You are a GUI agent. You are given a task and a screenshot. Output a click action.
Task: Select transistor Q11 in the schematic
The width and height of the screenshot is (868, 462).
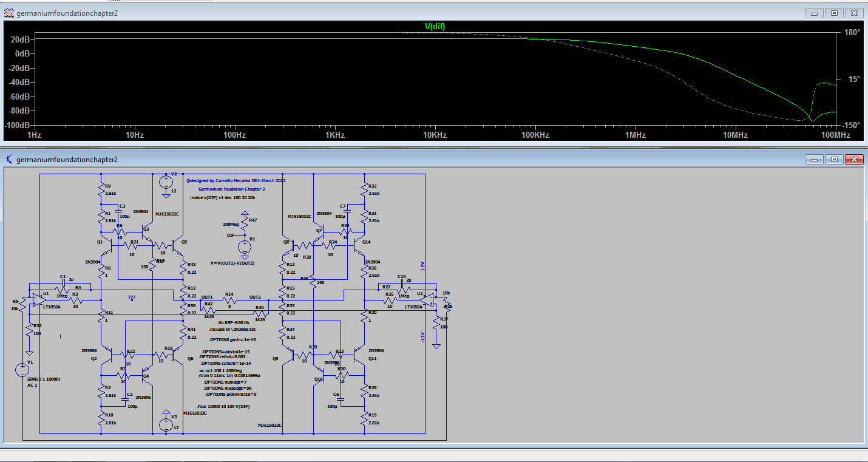[359, 354]
